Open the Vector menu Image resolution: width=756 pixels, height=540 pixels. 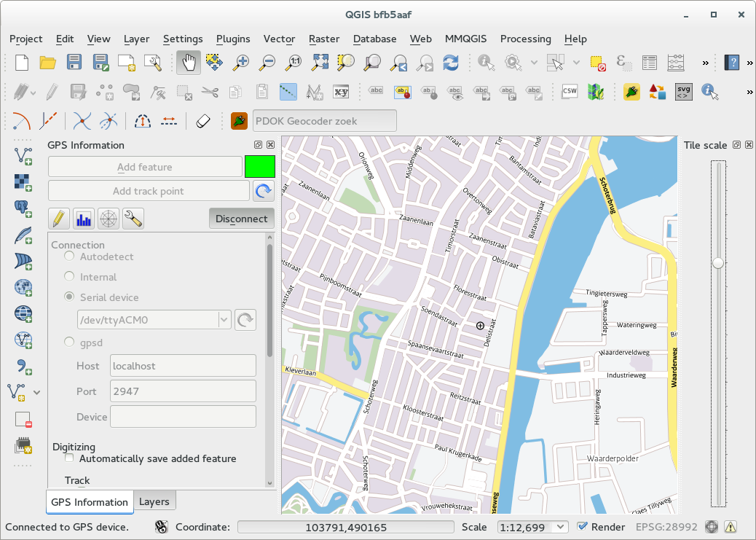point(279,39)
